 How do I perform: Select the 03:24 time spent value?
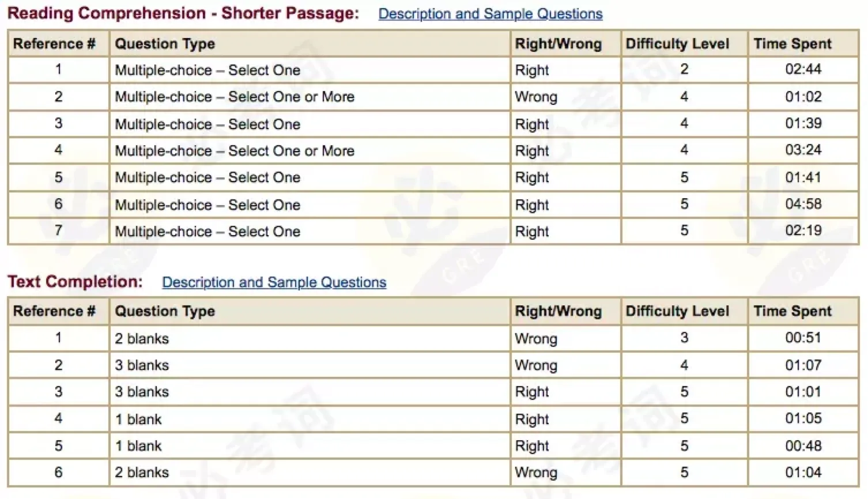click(803, 150)
